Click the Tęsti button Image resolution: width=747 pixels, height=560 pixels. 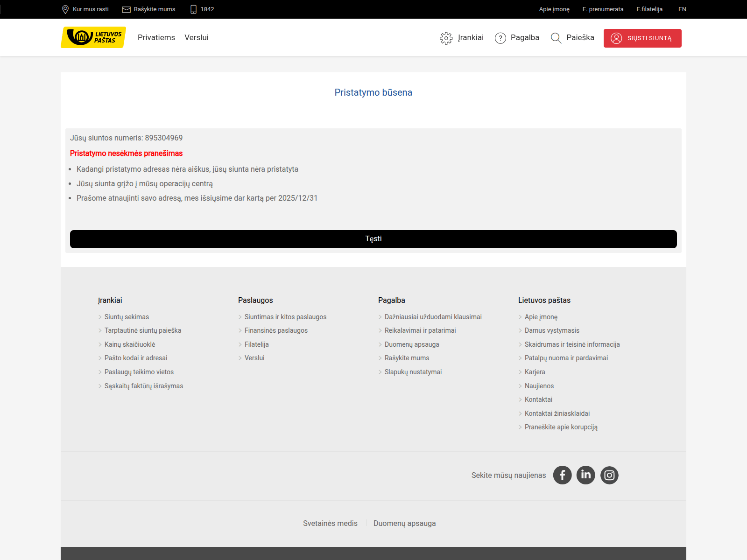(x=373, y=239)
